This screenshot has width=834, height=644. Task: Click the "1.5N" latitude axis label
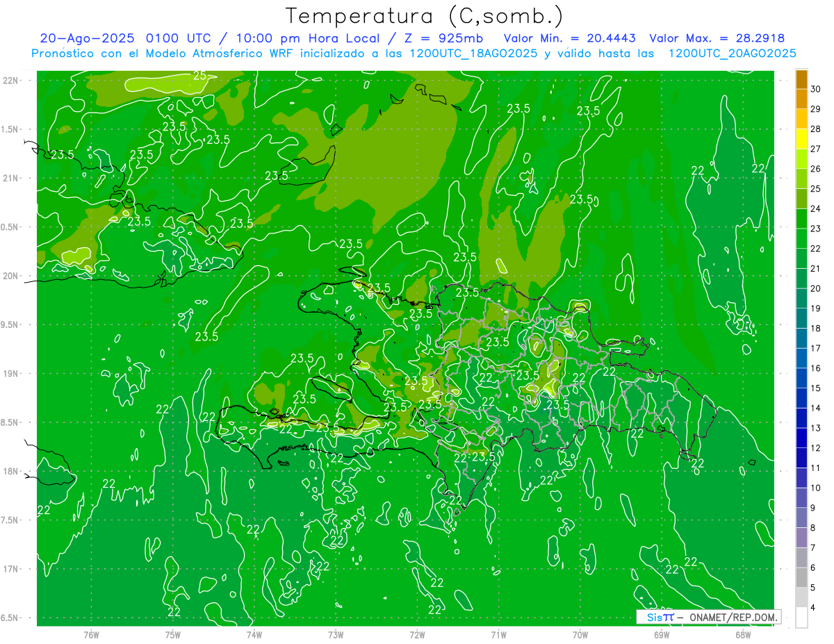point(10,129)
